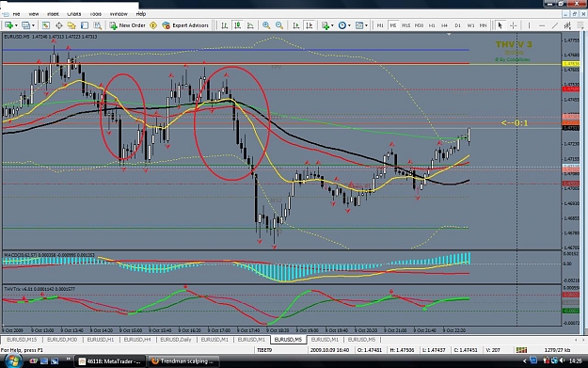Viewport: 588px width, 368px height.
Task: Set timeframe to MN monthly
Action: tap(483, 25)
